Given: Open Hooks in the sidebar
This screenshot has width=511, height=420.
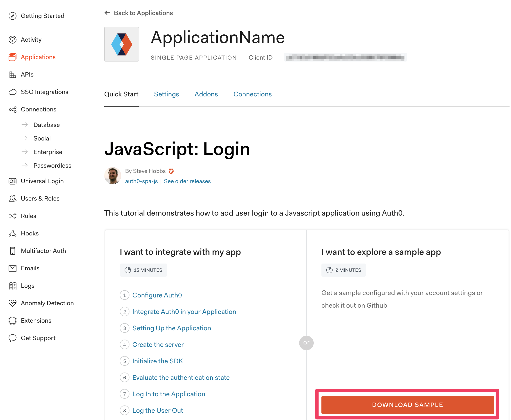Looking at the screenshot, I should click(30, 233).
